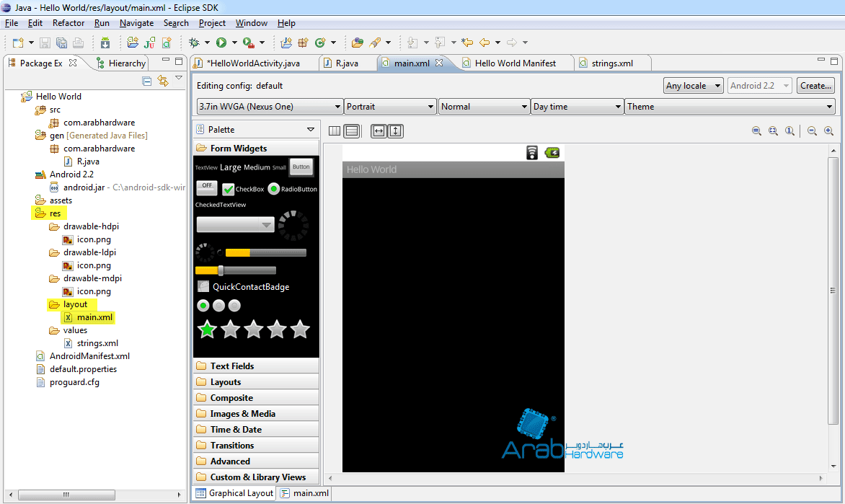Click the first green RatingBar star

coord(208,329)
